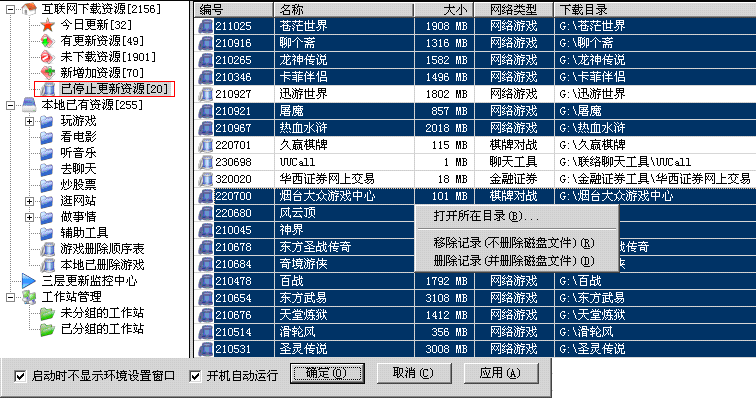
Task: Collapse the 本地已有资源 tree node
Action: tap(11, 105)
